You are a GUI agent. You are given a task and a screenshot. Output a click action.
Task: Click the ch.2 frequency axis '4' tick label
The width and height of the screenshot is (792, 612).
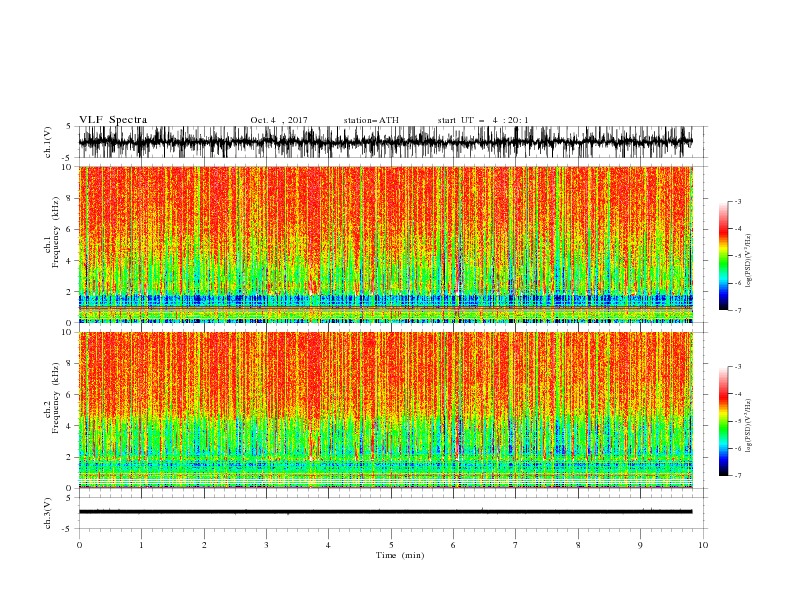click(x=69, y=426)
